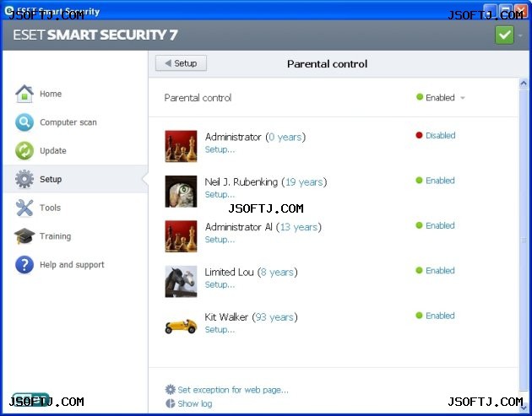
Task: Click the 13 years age link
Action: point(299,227)
